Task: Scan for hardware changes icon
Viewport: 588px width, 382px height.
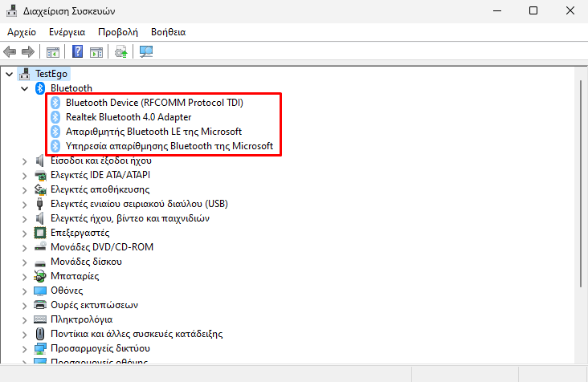Action: tap(146, 51)
